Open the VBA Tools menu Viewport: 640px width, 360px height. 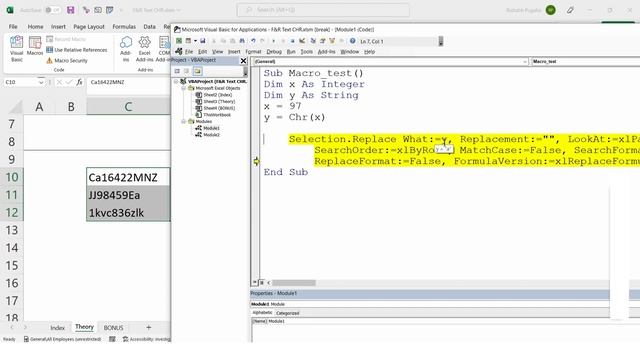pos(307,52)
